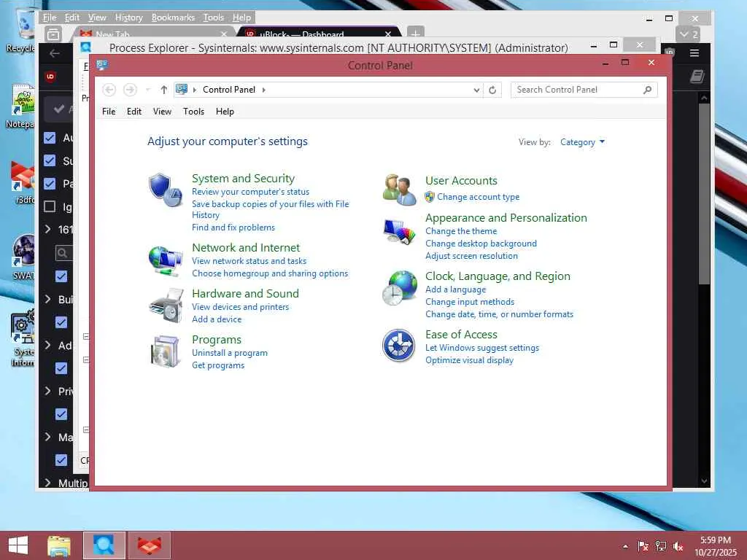Click 'Uninstall a program' link
Viewport: 747px width, 560px height.
(x=230, y=353)
